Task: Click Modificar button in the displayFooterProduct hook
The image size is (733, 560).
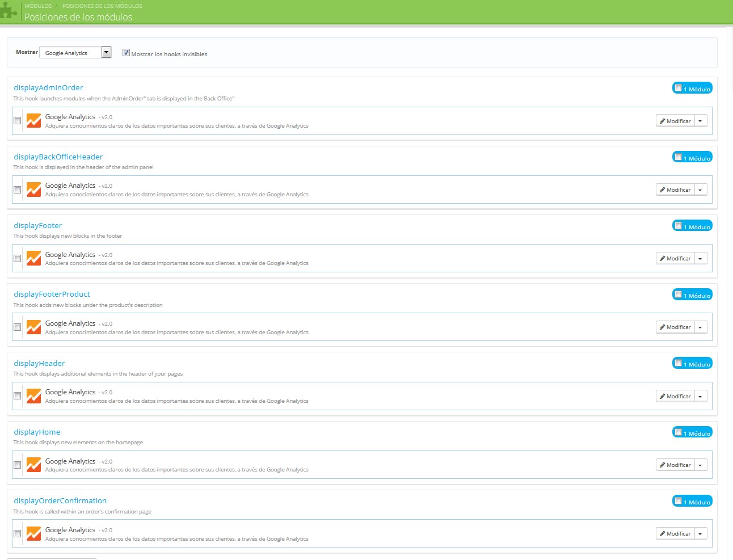Action: pos(675,327)
